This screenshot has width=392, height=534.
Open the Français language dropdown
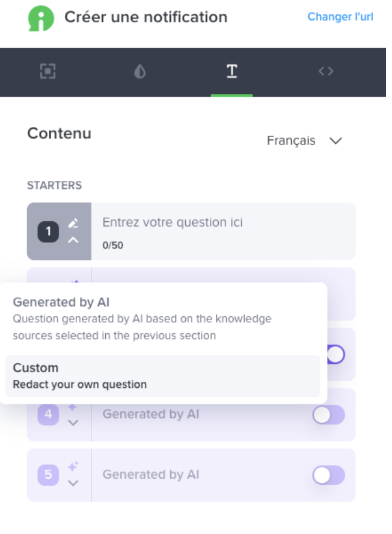point(304,141)
